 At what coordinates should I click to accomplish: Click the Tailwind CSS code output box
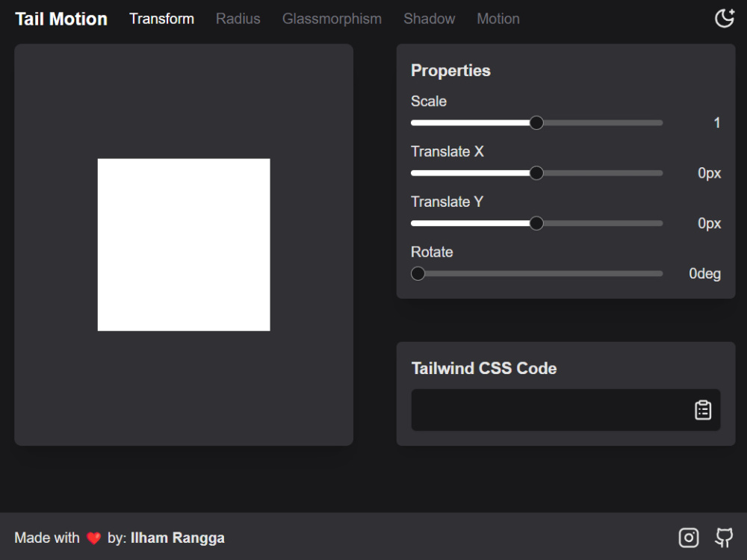[565, 410]
